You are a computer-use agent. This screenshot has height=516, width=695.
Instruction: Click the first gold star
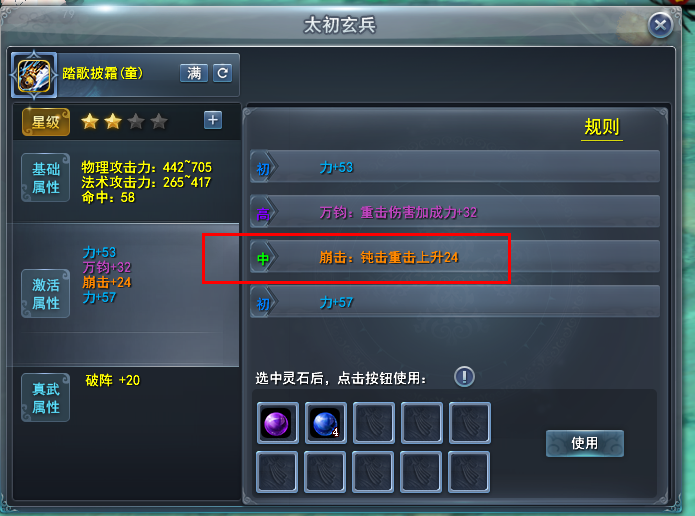[x=90, y=121]
